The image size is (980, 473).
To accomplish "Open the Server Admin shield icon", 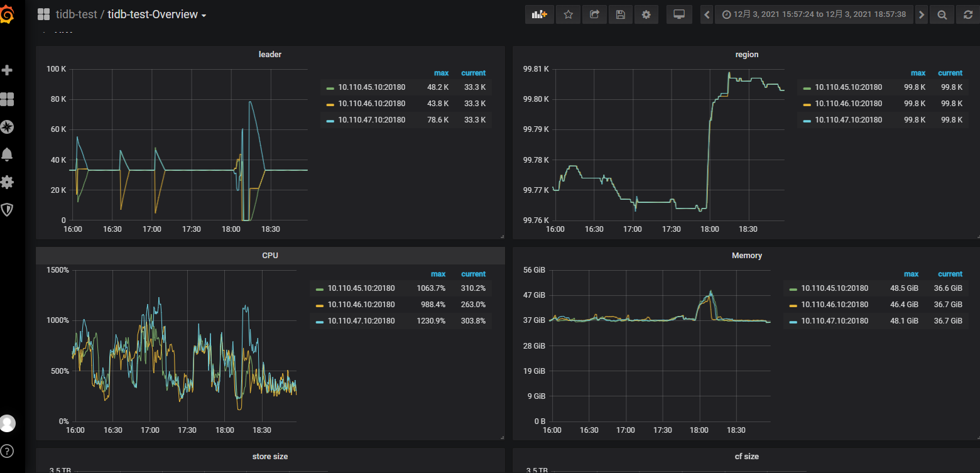I will click(x=8, y=210).
